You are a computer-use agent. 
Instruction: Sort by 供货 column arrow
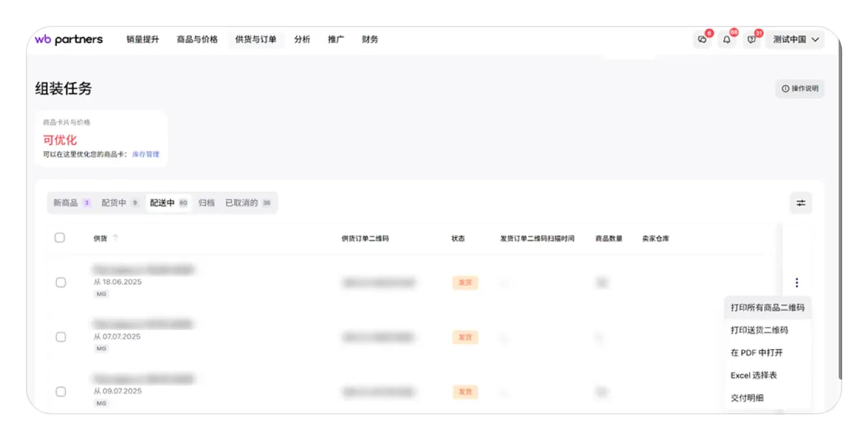[x=116, y=238]
